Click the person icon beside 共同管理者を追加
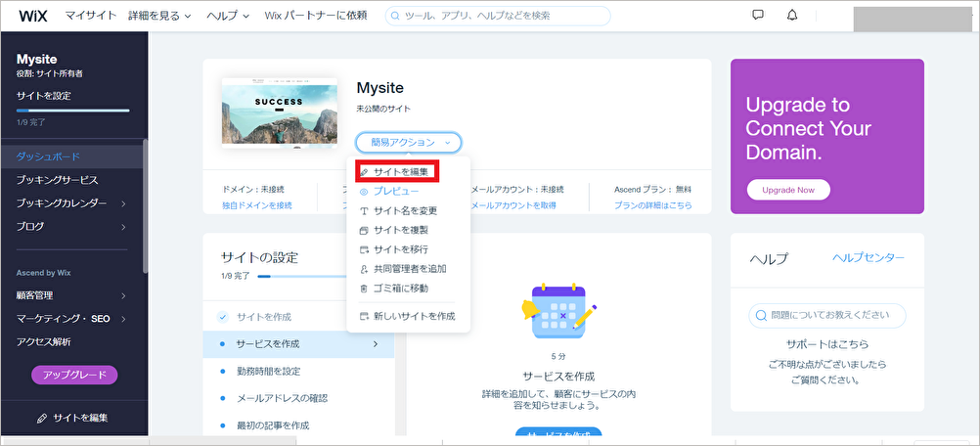The height and width of the screenshot is (446, 980). 365,269
